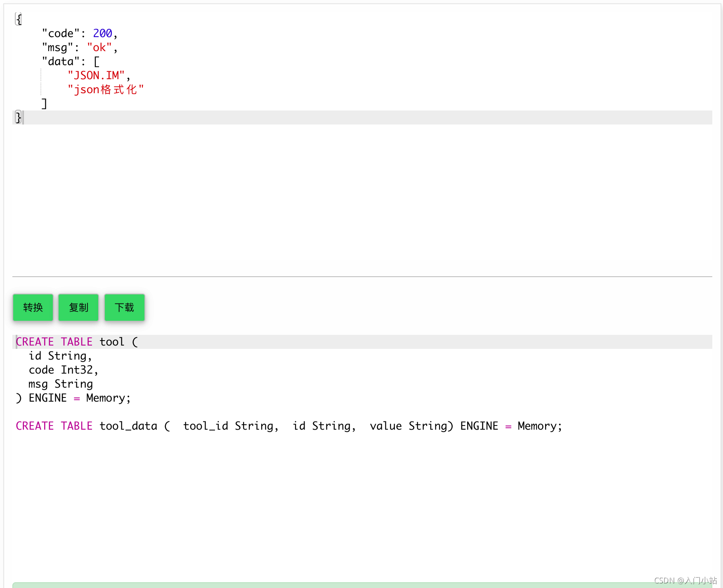Viewport: 723px width, 588px height.
Task: Select the "ok" string value
Action: click(99, 47)
